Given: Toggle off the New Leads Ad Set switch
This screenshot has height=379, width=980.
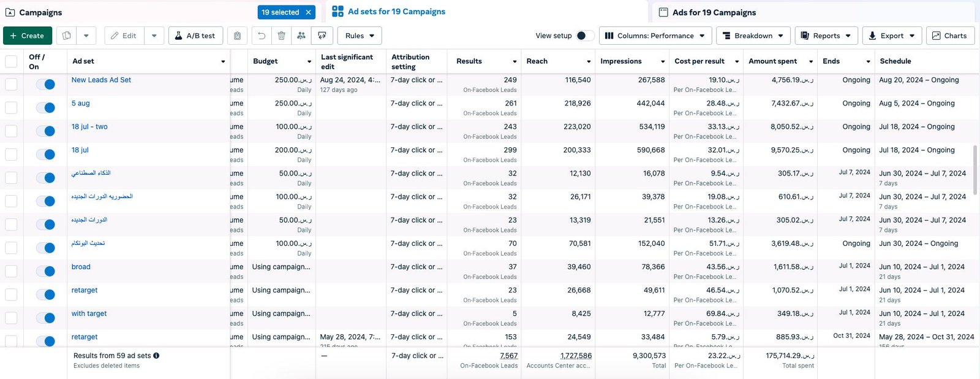Looking at the screenshot, I should 46,85.
